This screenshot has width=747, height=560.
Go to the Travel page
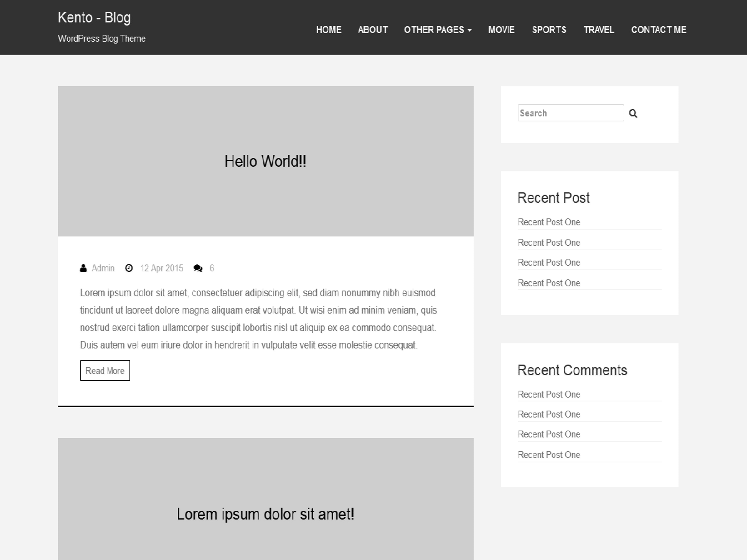[x=598, y=29]
